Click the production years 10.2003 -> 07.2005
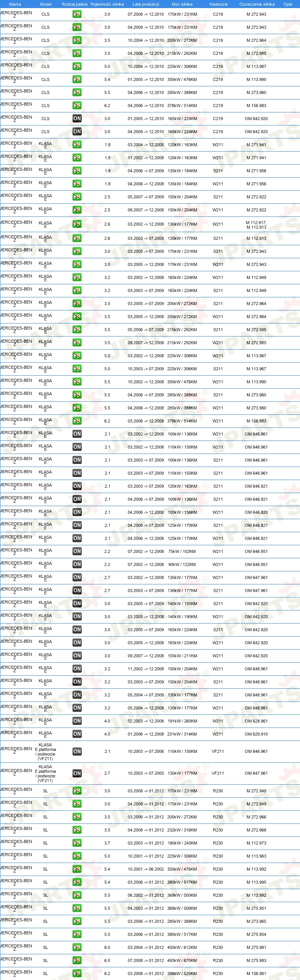This screenshot has width=300, height=980. pyautogui.click(x=146, y=773)
